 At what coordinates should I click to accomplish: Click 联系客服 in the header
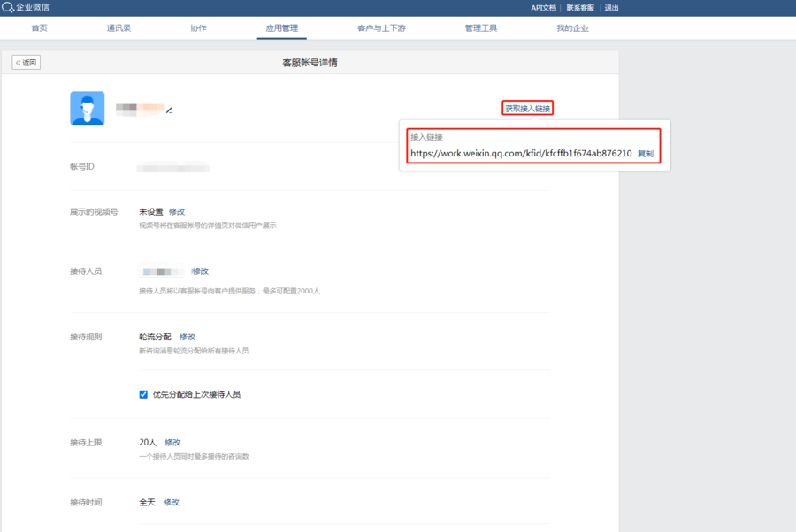[x=580, y=8]
